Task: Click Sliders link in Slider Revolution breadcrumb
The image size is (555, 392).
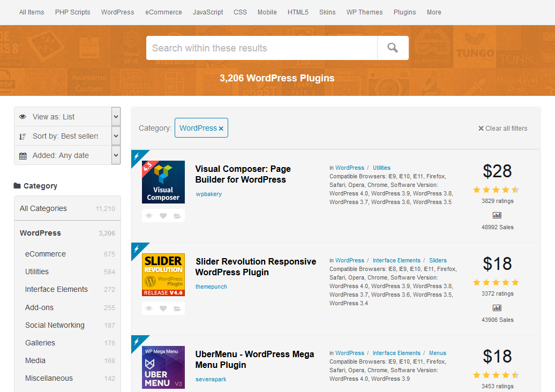Action: point(438,260)
